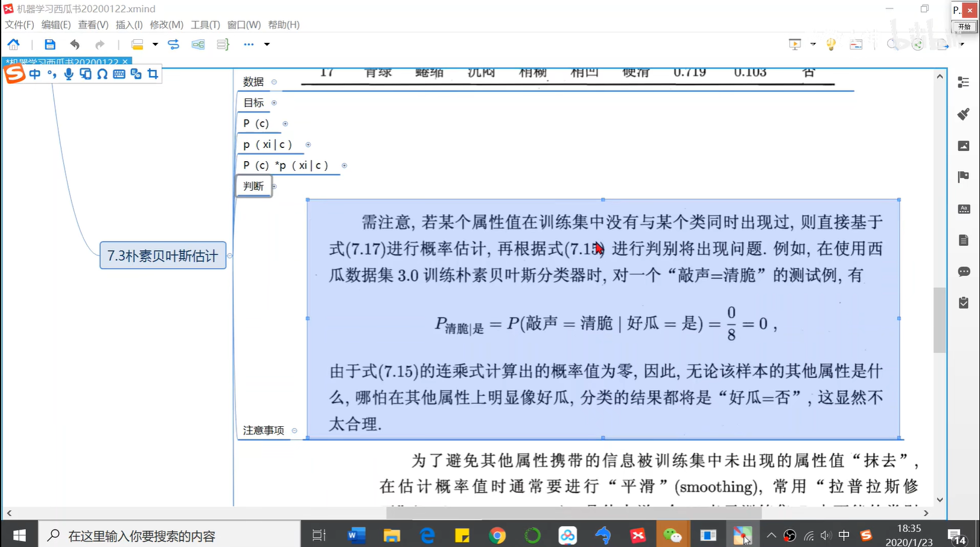Open the 工具(T) menu
Screen dimensions: 980x547
point(205,25)
